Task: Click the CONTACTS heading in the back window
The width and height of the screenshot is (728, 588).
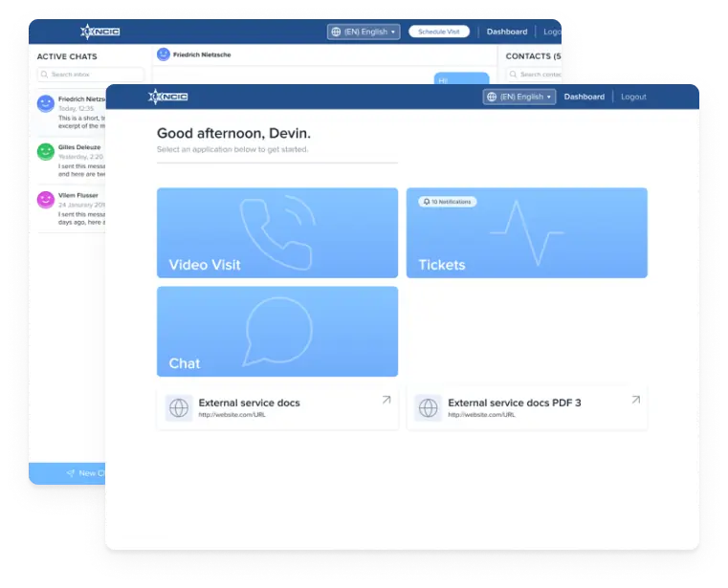Action: [533, 56]
